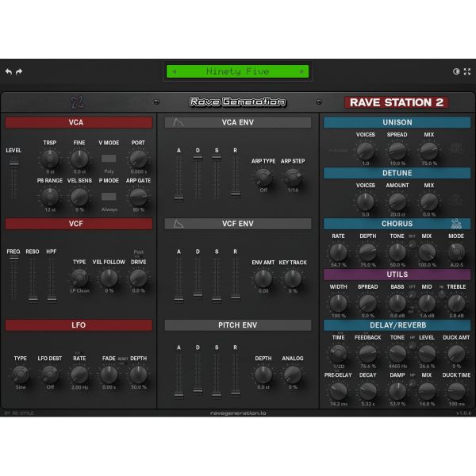This screenshot has width=476, height=476.
Task: Click the VCF ENV envelope shape icon
Action: (178, 224)
